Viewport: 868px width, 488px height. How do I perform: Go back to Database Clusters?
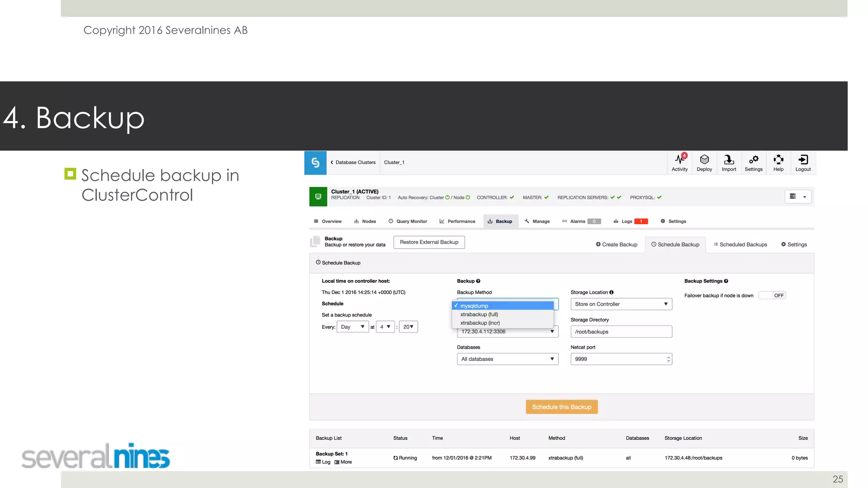tap(353, 162)
